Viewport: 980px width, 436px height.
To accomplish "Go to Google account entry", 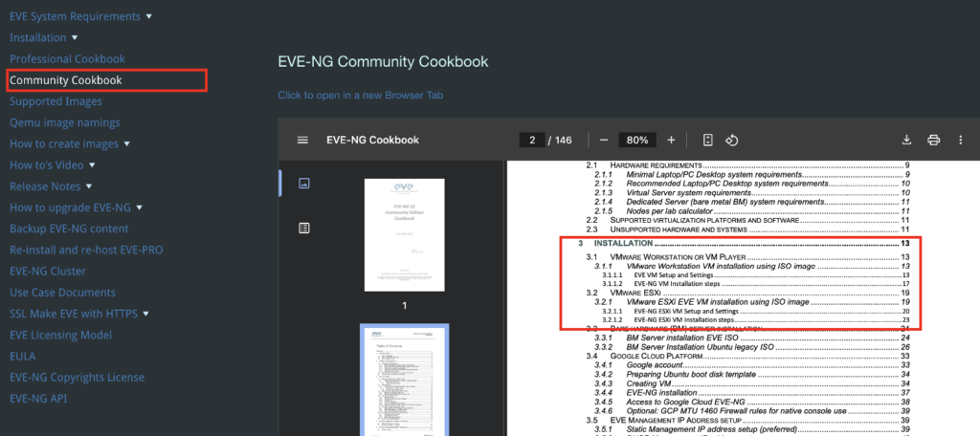I will coord(751,365).
